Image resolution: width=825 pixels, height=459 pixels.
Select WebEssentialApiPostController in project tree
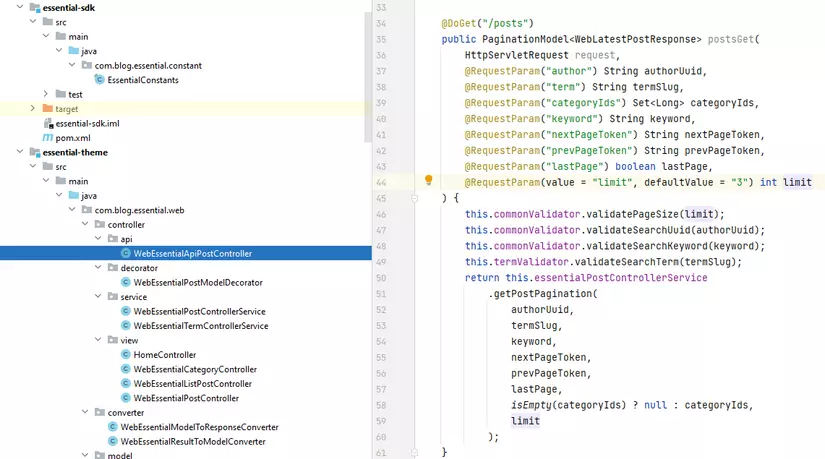tap(192, 254)
